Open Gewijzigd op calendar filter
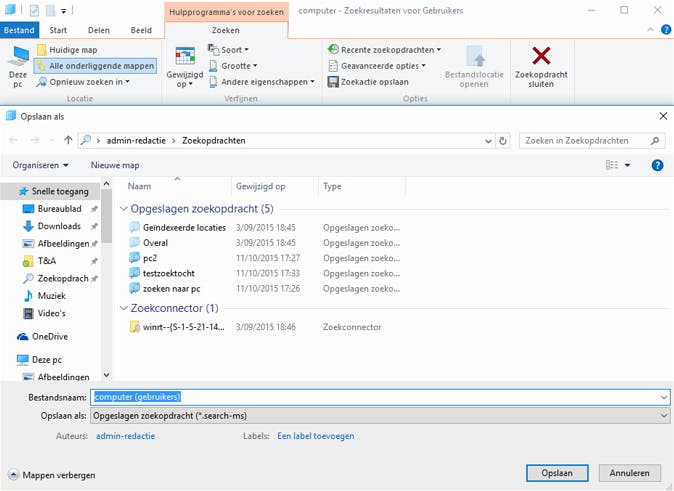Screen dimensions: 674x491 point(185,67)
